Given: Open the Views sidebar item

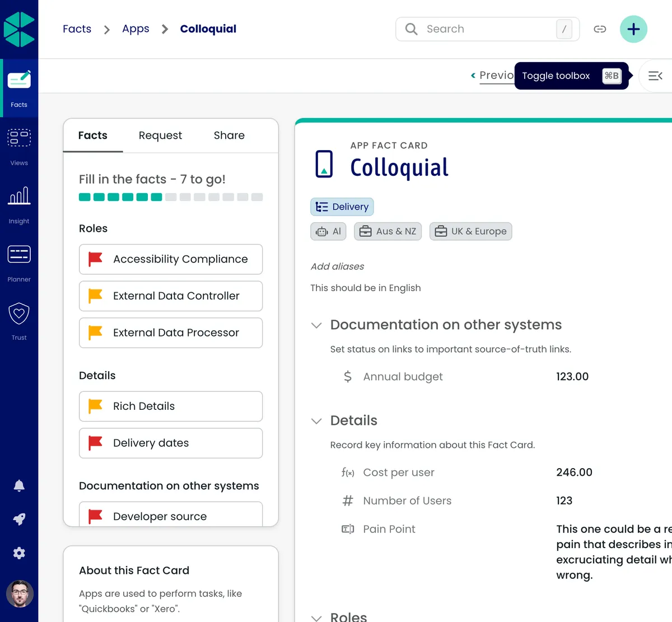Looking at the screenshot, I should [x=19, y=146].
